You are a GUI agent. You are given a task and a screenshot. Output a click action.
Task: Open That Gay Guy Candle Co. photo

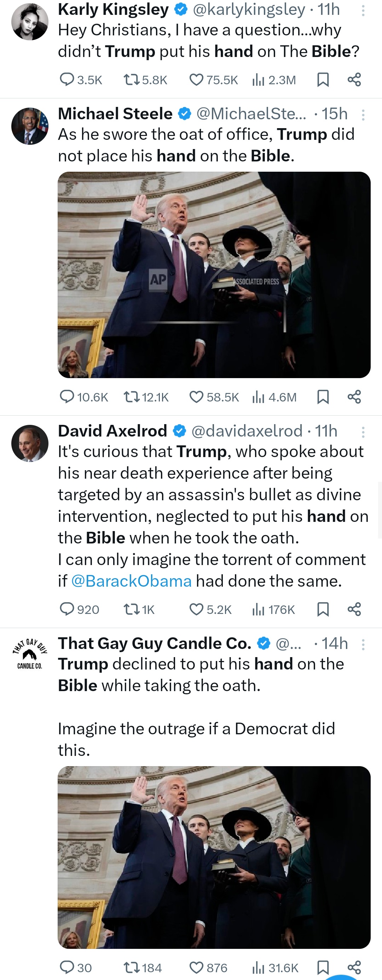coord(214,857)
